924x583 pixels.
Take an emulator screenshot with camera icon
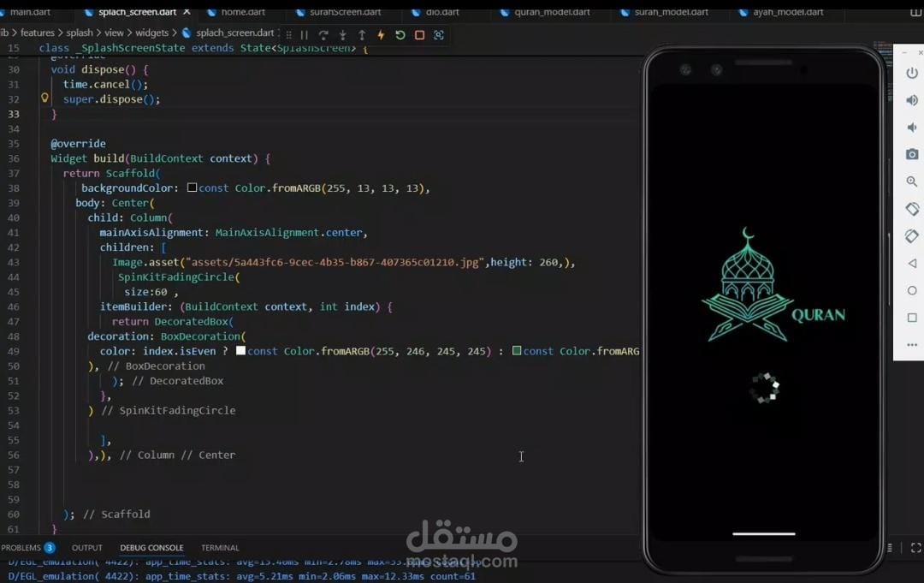(912, 154)
